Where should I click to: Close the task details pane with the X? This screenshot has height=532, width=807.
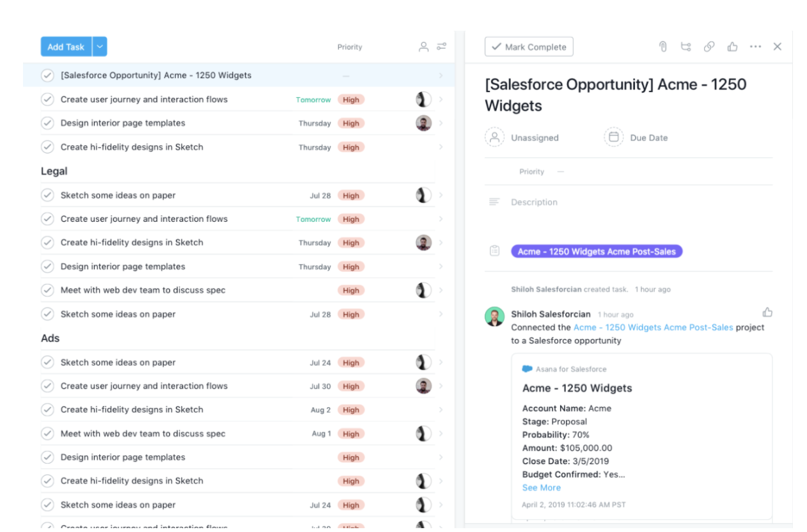tap(778, 47)
